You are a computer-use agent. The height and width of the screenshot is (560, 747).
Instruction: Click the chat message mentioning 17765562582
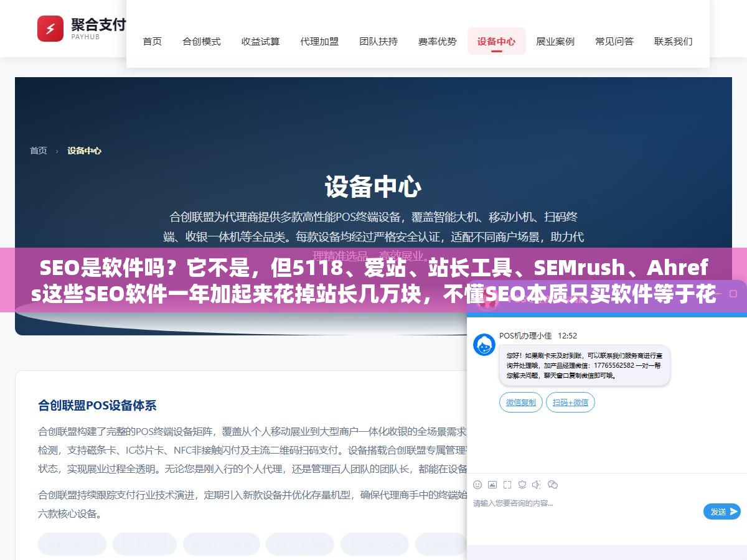(x=584, y=365)
